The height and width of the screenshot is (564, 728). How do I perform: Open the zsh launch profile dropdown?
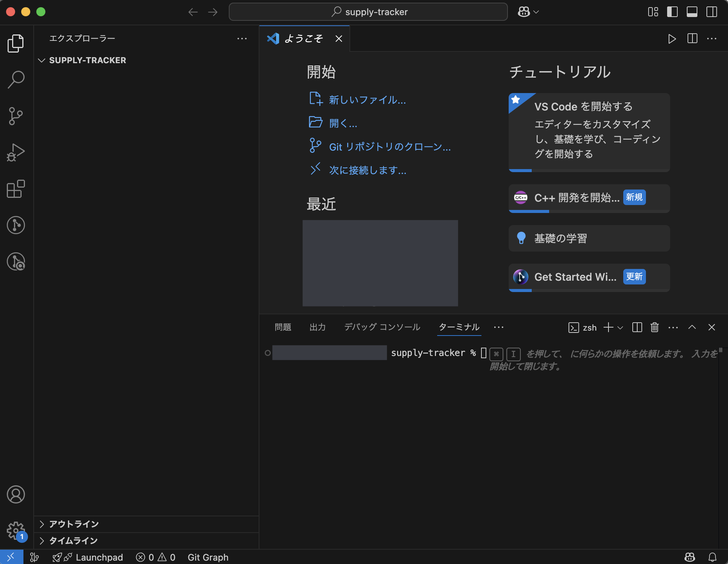pyautogui.click(x=620, y=328)
